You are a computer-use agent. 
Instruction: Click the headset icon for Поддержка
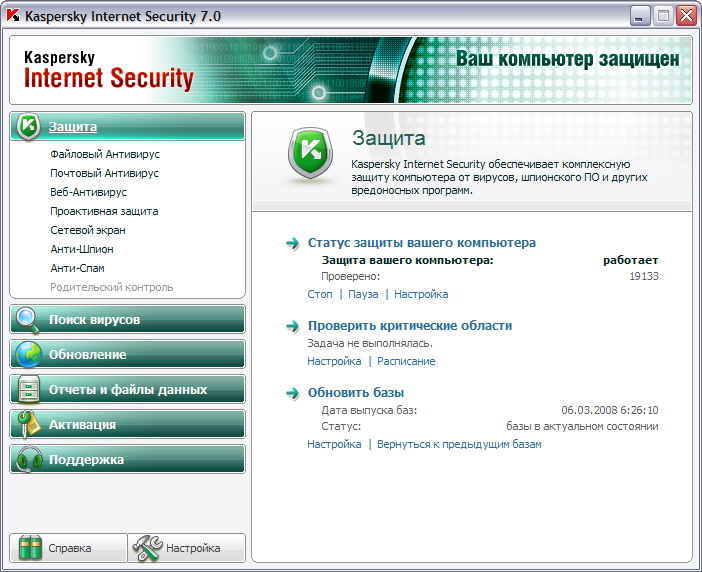28,460
